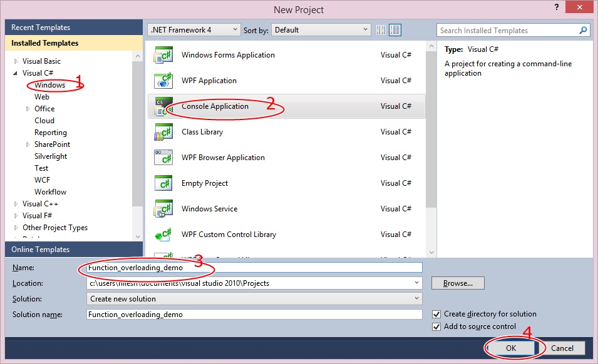Expand the Office tree node
598x364 pixels.
28,109
